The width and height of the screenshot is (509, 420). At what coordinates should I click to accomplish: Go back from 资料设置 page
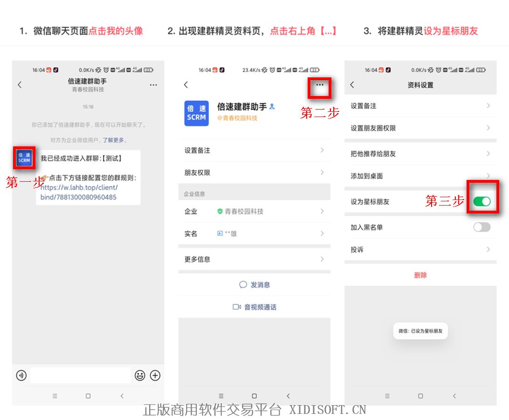pyautogui.click(x=352, y=85)
